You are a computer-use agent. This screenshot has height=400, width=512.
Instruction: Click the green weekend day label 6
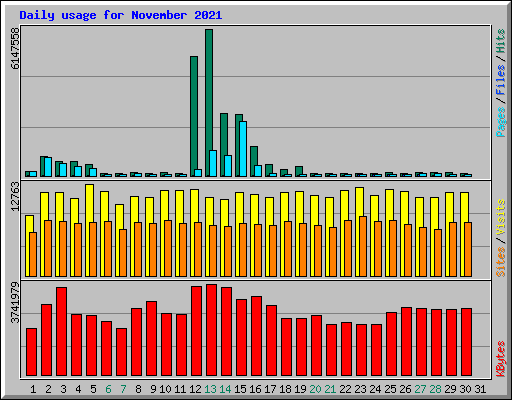pyautogui.click(x=108, y=389)
